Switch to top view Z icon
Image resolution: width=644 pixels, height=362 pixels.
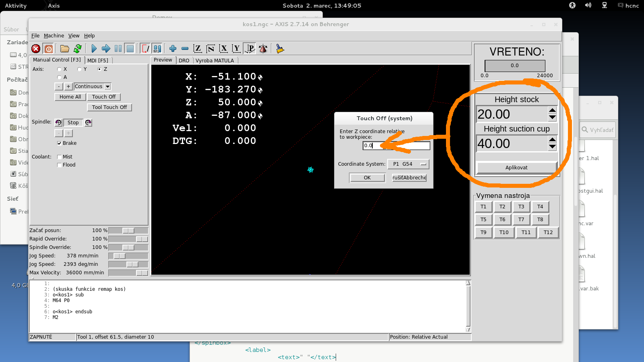point(197,49)
